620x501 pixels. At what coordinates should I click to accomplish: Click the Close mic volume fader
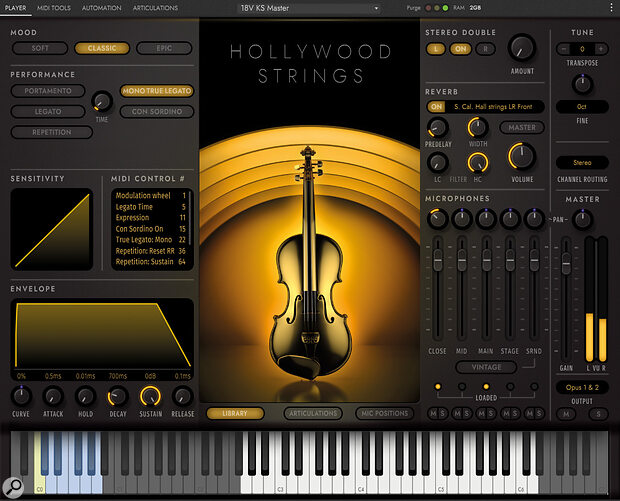pos(437,261)
